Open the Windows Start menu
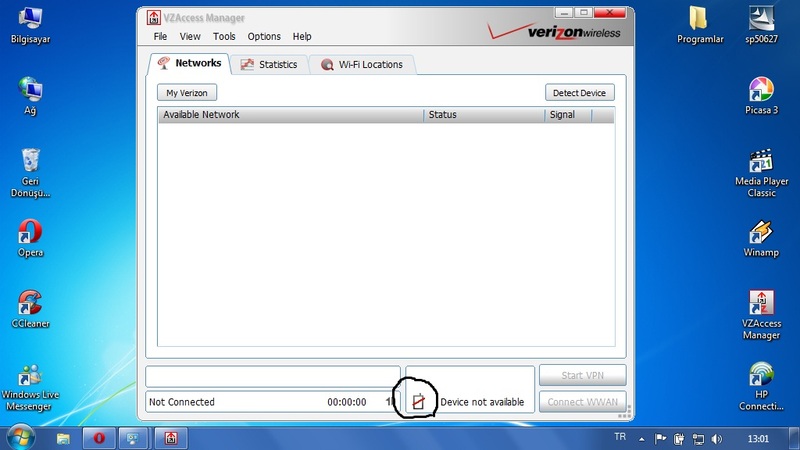The width and height of the screenshot is (800, 450). click(21, 437)
